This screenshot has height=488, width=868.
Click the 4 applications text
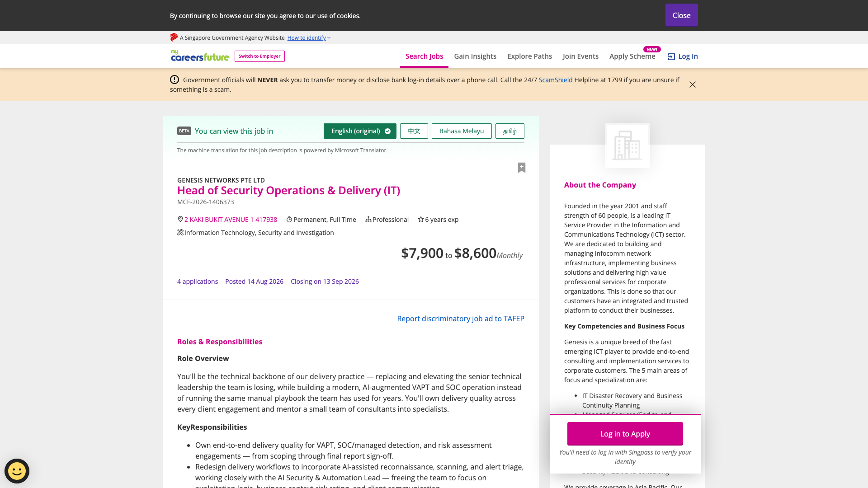click(198, 282)
